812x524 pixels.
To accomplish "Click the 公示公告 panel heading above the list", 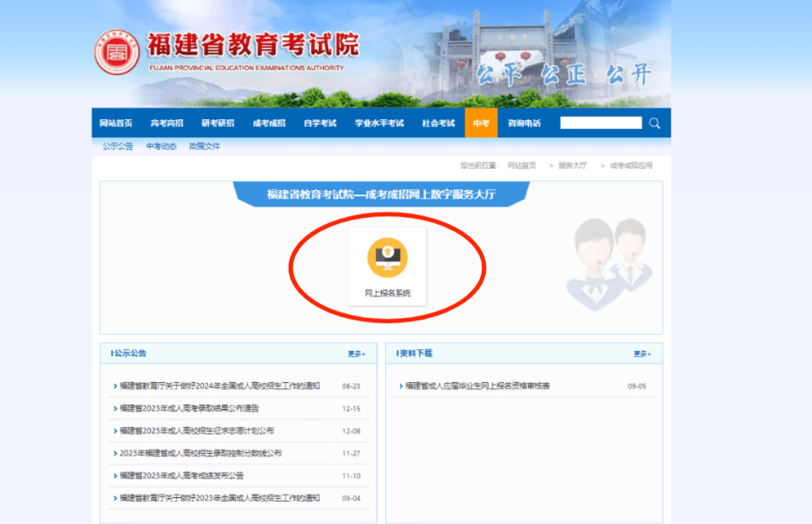I will (129, 353).
